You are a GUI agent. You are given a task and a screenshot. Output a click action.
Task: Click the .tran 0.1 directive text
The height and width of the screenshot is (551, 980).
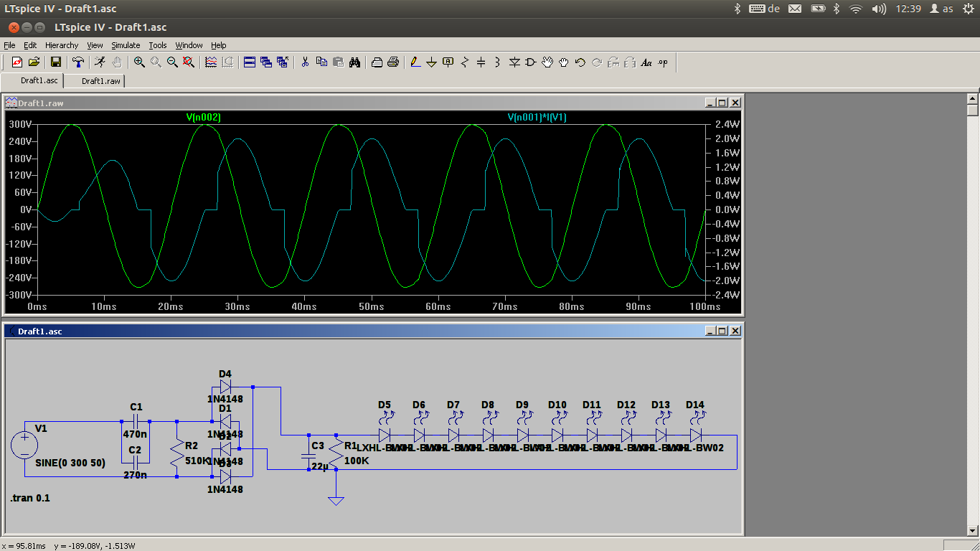[30, 498]
